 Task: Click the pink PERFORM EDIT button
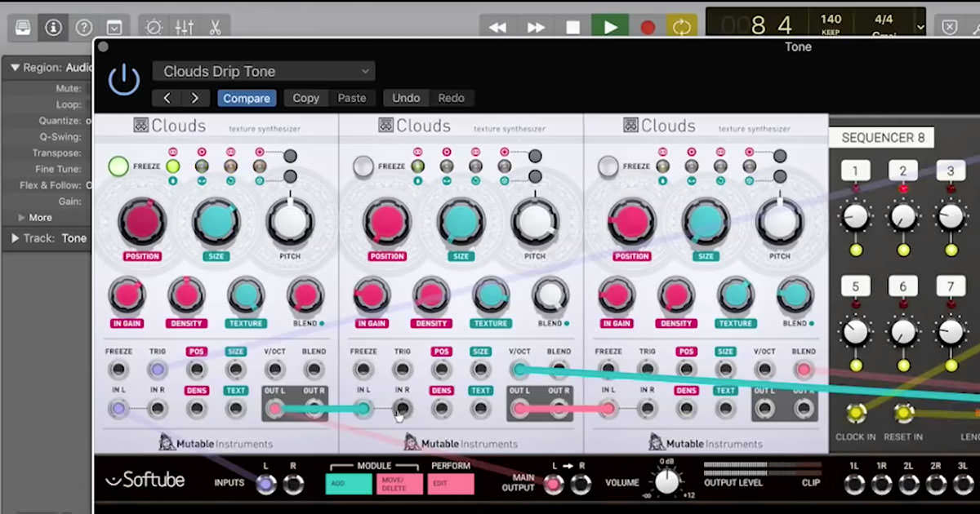[451, 485]
